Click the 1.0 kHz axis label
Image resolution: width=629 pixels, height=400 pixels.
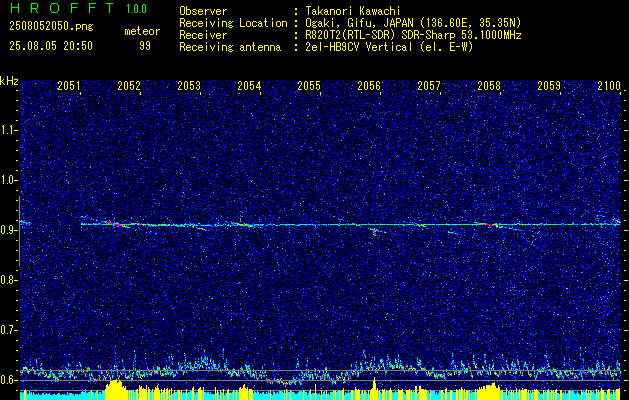[8, 180]
